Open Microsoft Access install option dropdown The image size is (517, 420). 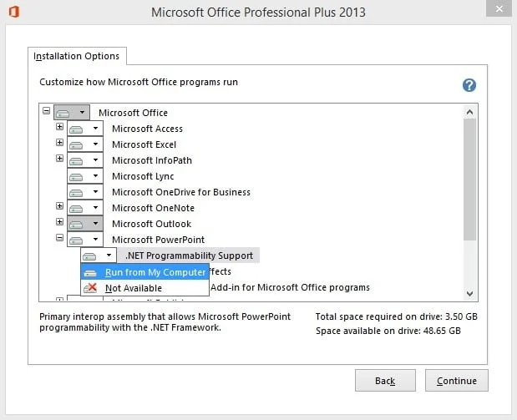[x=85, y=129]
